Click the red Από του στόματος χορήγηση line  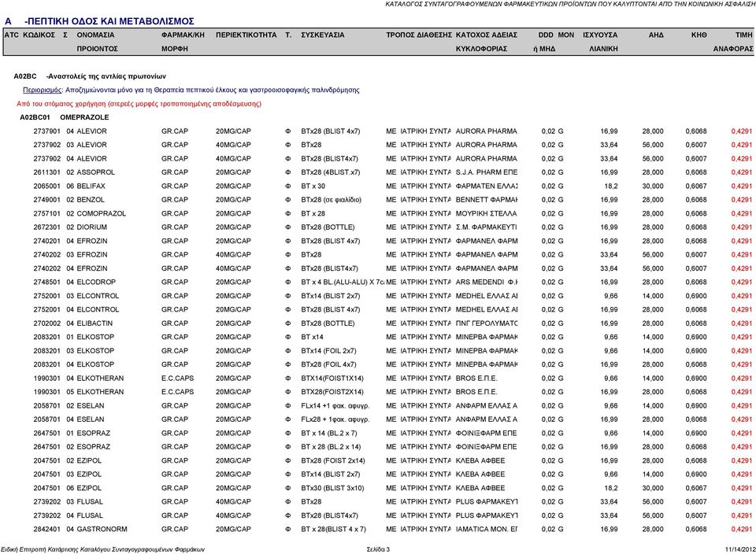pyautogui.click(x=139, y=104)
